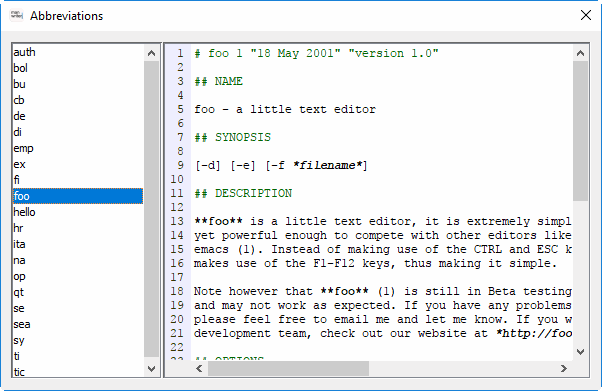Image resolution: width=602 pixels, height=391 pixels.
Task: Click the '## SYNOPSIS' heading line
Action: pyautogui.click(x=232, y=138)
